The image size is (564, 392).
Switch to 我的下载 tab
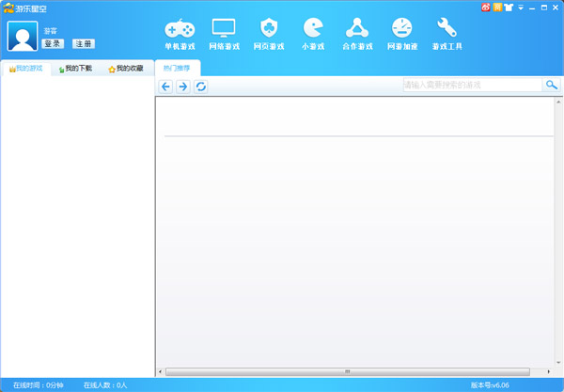coord(75,69)
